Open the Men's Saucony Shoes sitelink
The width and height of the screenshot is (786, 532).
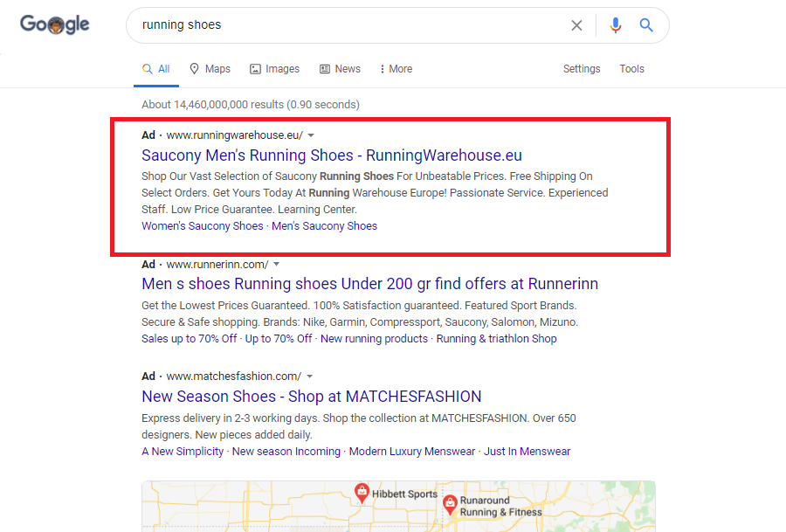pyautogui.click(x=324, y=226)
